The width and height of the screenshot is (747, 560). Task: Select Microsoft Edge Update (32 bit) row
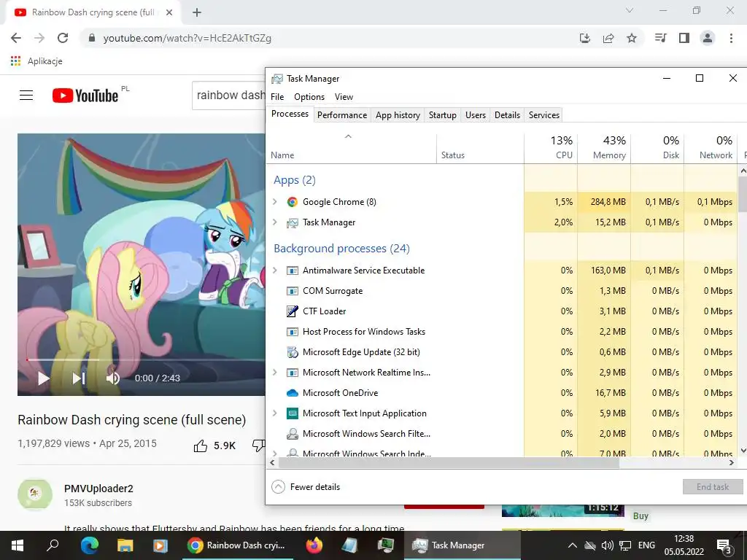point(503,352)
